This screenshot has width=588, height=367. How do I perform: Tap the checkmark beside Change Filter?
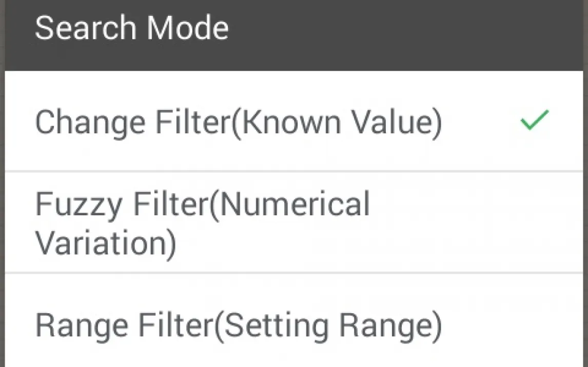(x=534, y=120)
